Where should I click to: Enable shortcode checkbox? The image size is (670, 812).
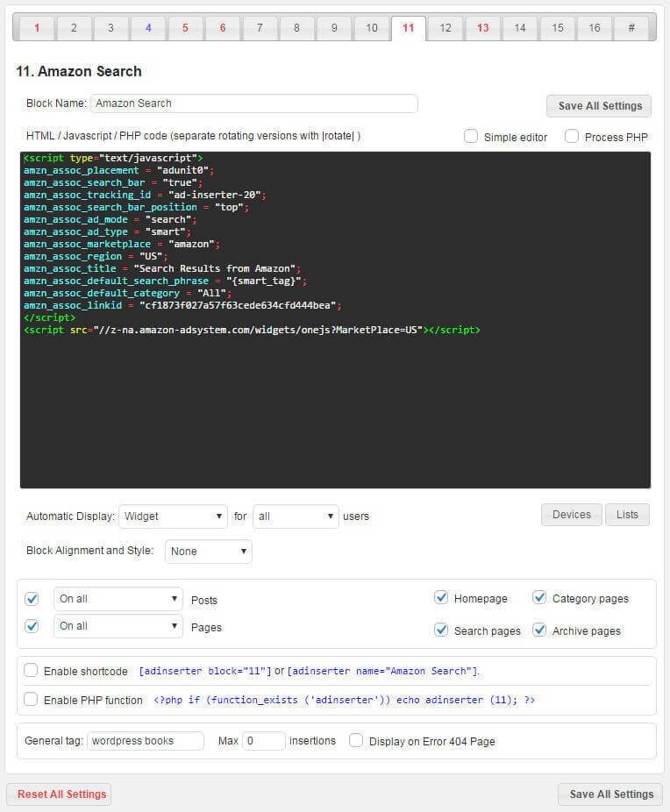coord(31,671)
